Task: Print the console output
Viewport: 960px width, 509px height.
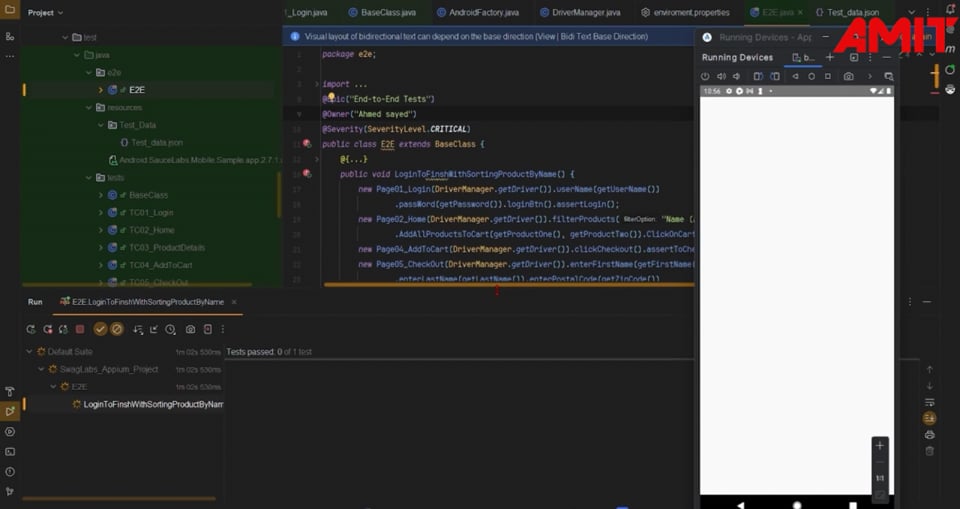Action: [929, 435]
